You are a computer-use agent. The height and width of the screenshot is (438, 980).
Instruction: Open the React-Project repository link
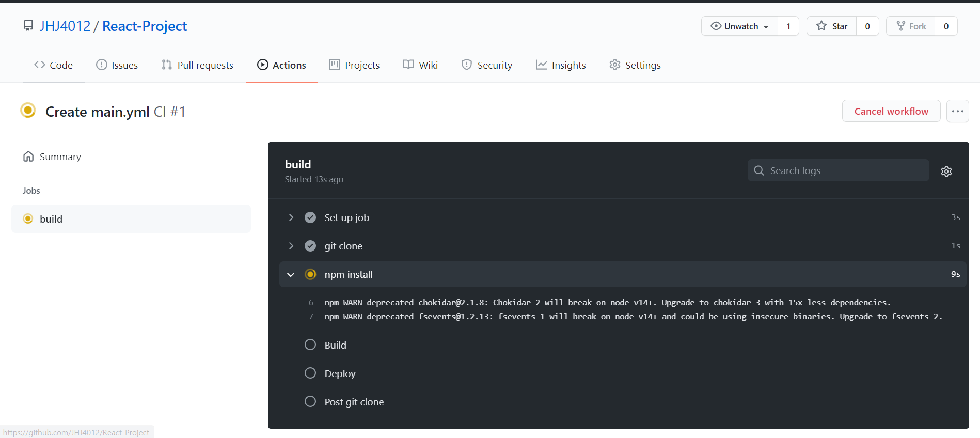144,26
